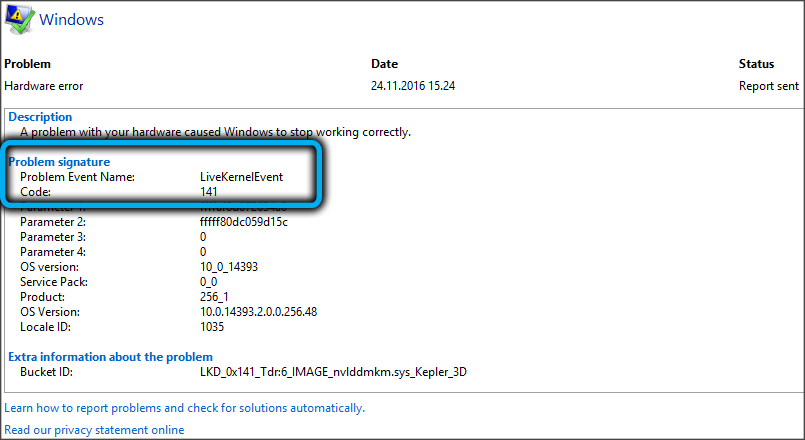Select the OS version value 10_0_14393

tap(232, 267)
